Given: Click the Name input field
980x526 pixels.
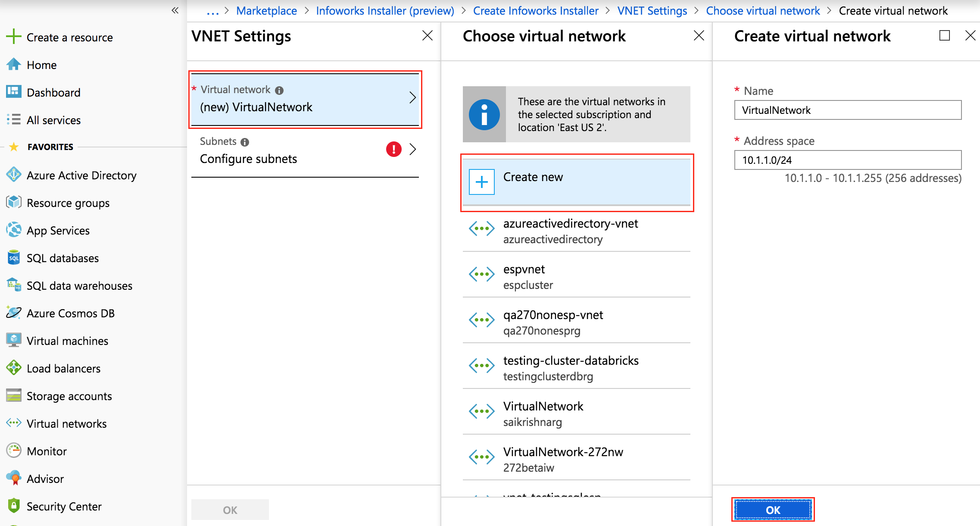Looking at the screenshot, I should tap(848, 110).
